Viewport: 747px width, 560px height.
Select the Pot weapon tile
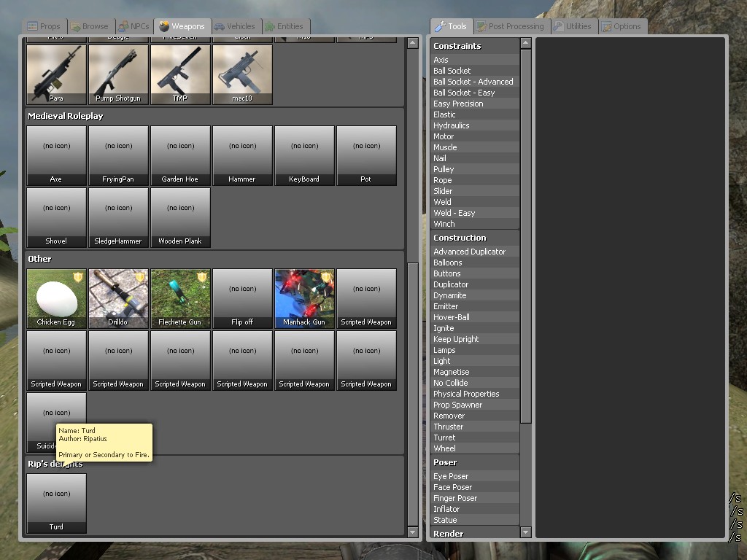click(x=366, y=155)
